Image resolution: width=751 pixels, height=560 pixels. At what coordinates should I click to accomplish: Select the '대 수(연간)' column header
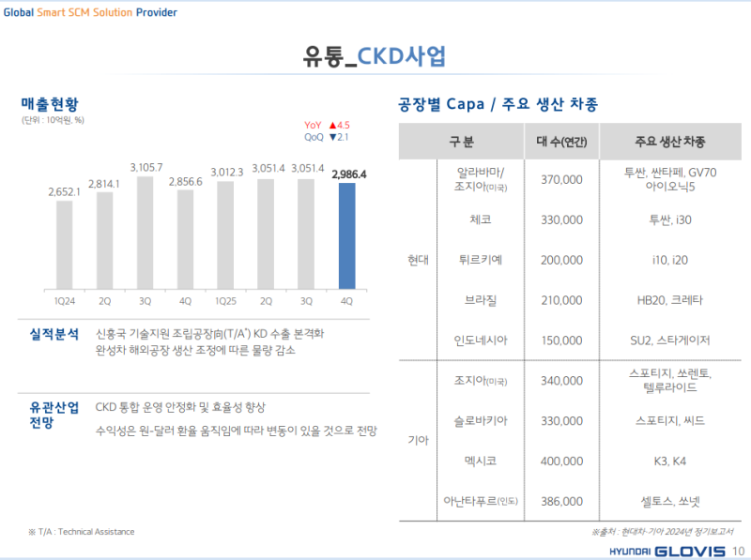point(561,142)
